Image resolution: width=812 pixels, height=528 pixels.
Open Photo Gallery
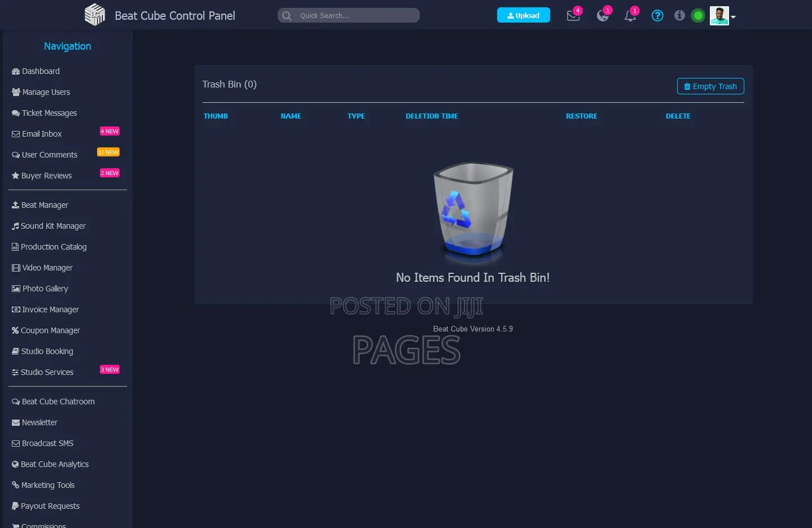coord(39,289)
